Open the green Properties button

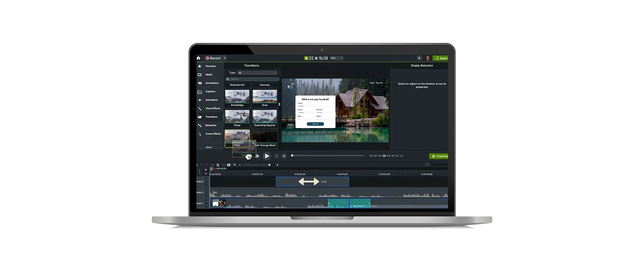click(x=439, y=156)
